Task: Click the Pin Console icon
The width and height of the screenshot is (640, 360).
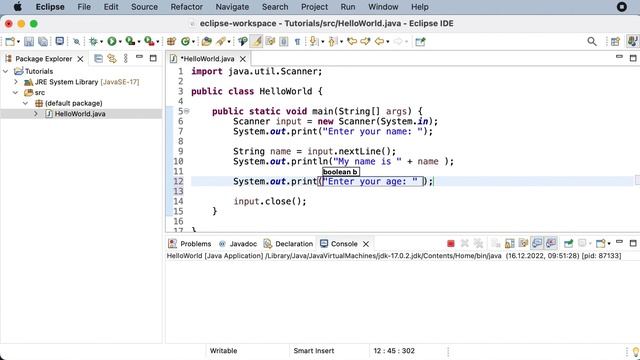Action: (568, 244)
